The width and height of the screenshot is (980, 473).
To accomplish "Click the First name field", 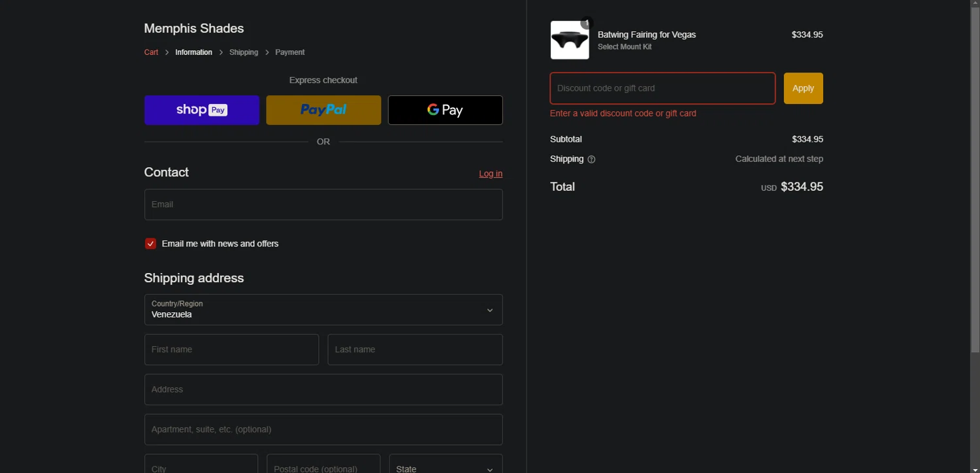I will click(231, 350).
